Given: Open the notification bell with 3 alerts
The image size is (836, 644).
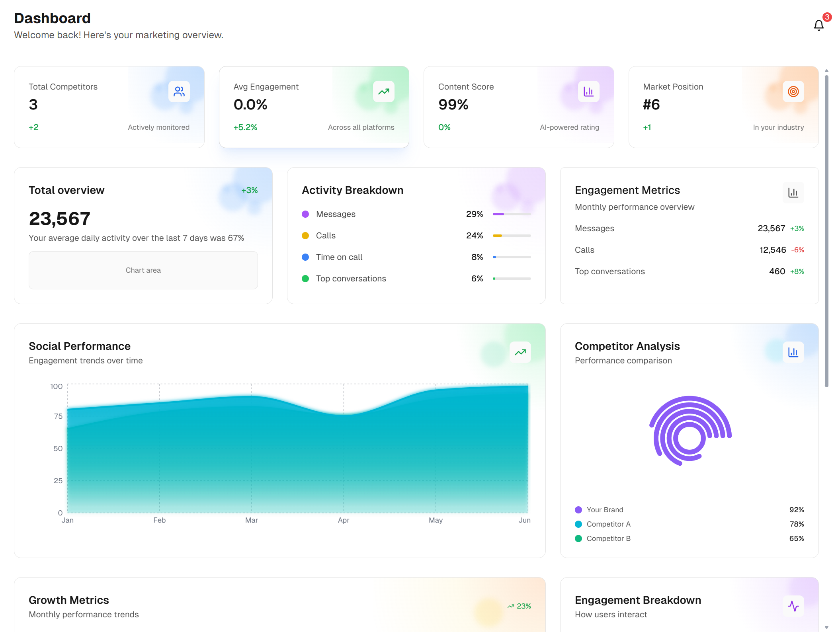Looking at the screenshot, I should [819, 25].
